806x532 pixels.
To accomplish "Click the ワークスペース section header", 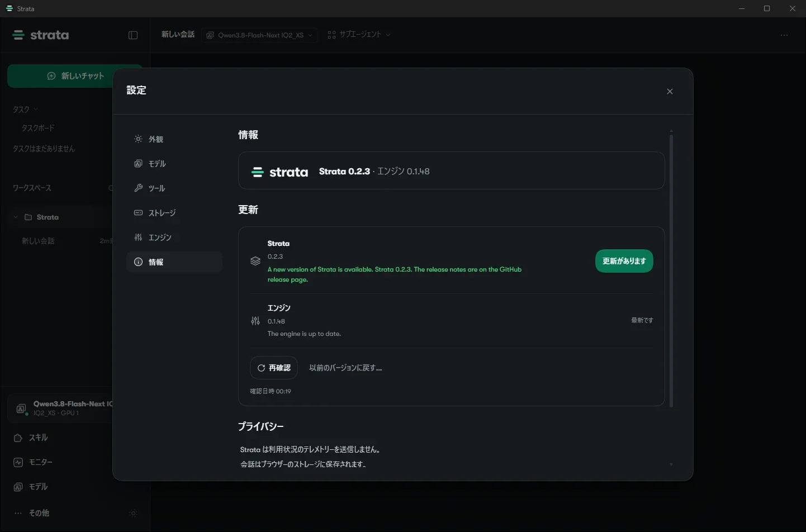I will point(32,188).
